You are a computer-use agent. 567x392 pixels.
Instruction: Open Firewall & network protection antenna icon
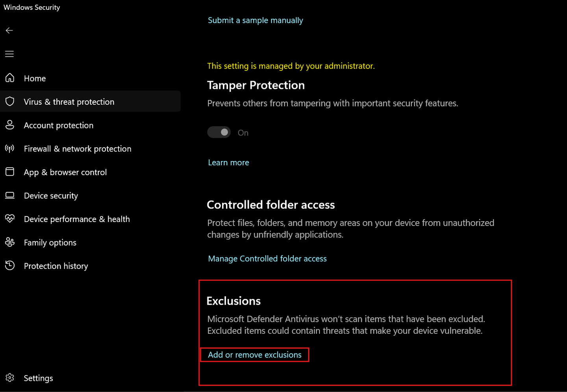10,148
